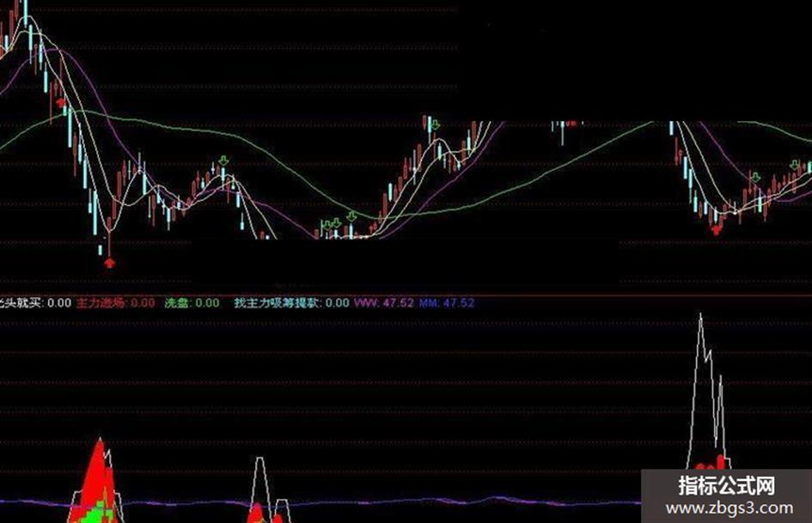This screenshot has height=523, width=812.
Task: Click the middle of three clustered green arrows
Action: [337, 222]
